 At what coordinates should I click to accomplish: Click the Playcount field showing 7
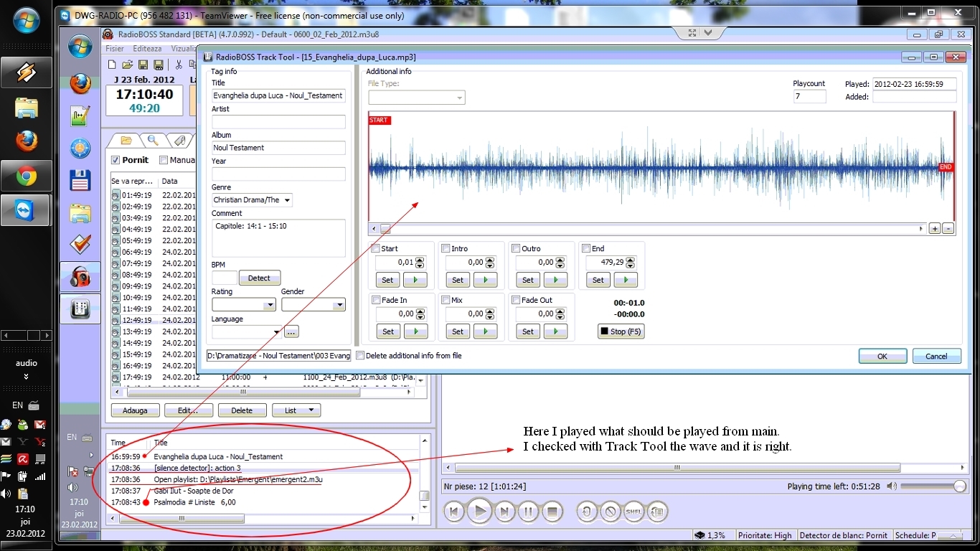pos(810,96)
